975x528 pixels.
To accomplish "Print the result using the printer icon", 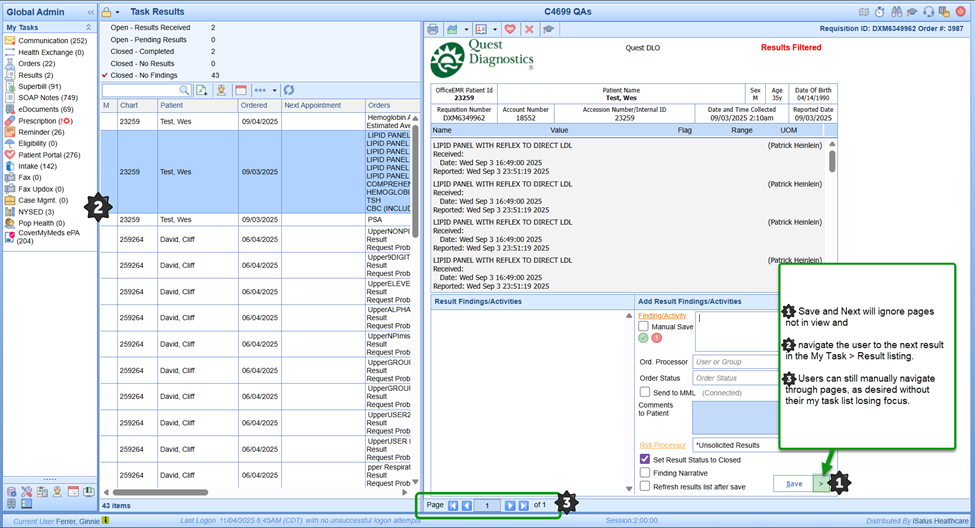I will pos(433,29).
